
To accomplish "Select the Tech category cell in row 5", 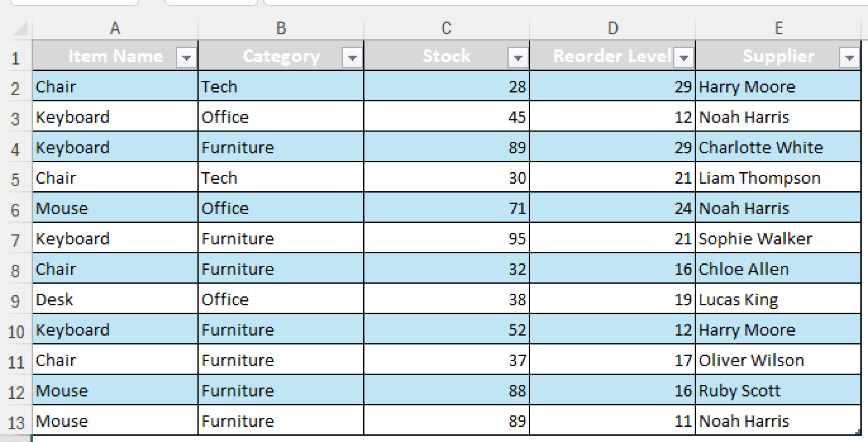I will point(281,177).
